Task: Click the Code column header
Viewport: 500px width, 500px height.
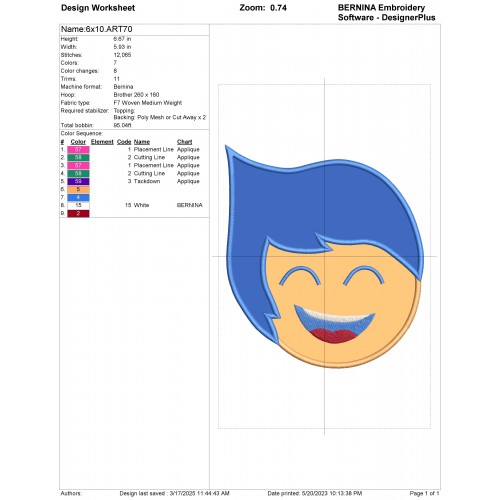Action: pyautogui.click(x=124, y=142)
